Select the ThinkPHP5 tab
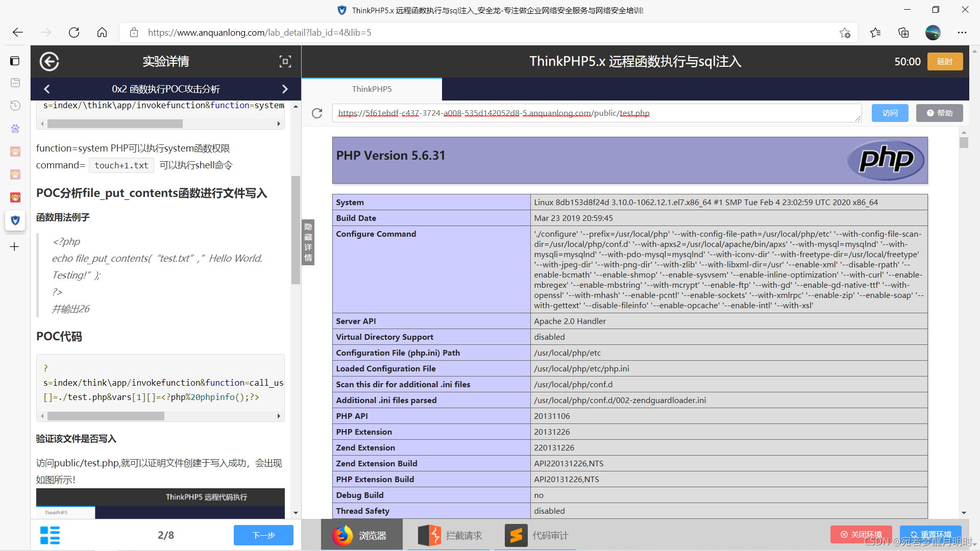The height and width of the screenshot is (551, 980). (372, 89)
